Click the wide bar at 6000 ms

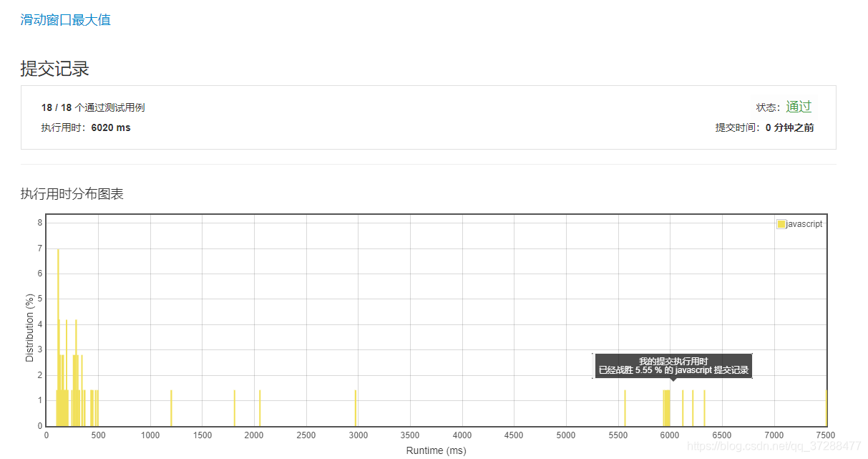click(666, 408)
